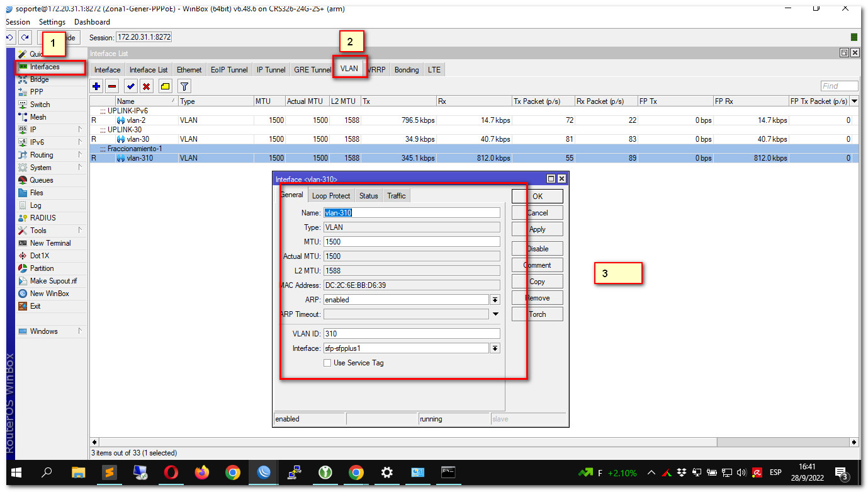Enable the Use Service Tag checkbox
Image resolution: width=868 pixels, height=492 pixels.
click(327, 363)
